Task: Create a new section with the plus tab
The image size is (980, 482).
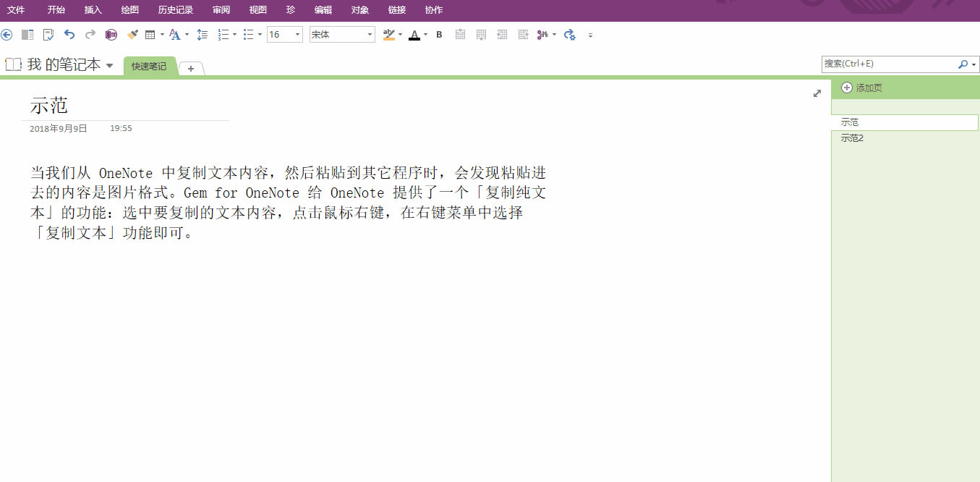Action: (189, 69)
